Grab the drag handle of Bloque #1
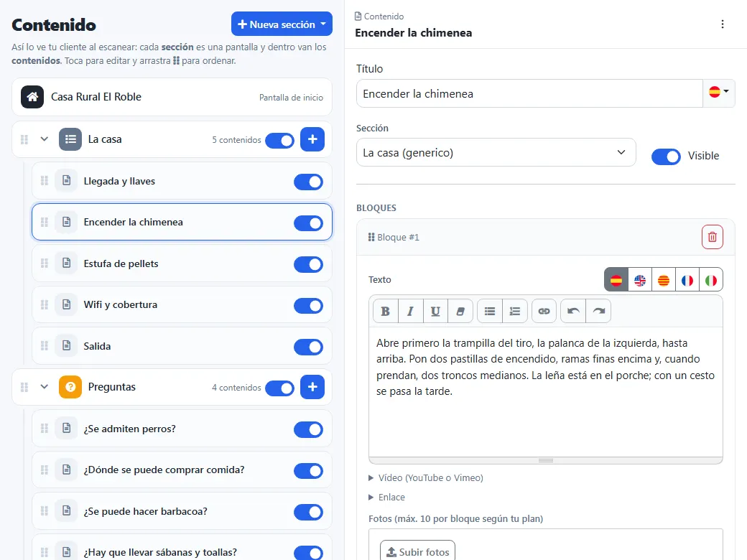The height and width of the screenshot is (560, 747). coord(371,237)
